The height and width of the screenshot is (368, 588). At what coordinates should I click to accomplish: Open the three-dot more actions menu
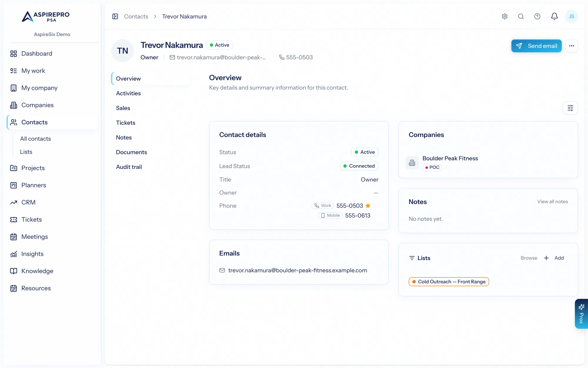(x=572, y=46)
